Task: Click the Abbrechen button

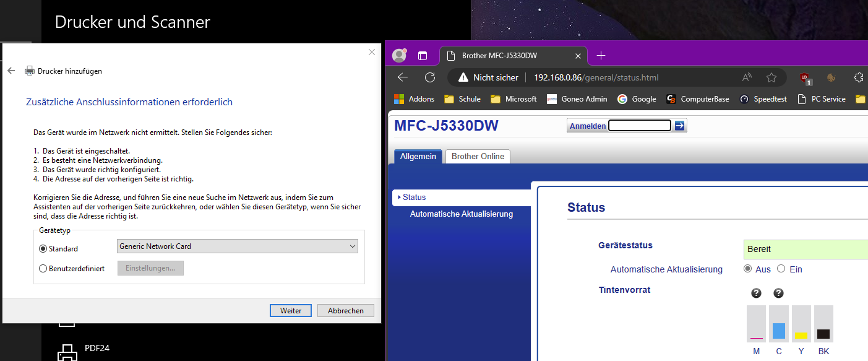Action: point(346,311)
